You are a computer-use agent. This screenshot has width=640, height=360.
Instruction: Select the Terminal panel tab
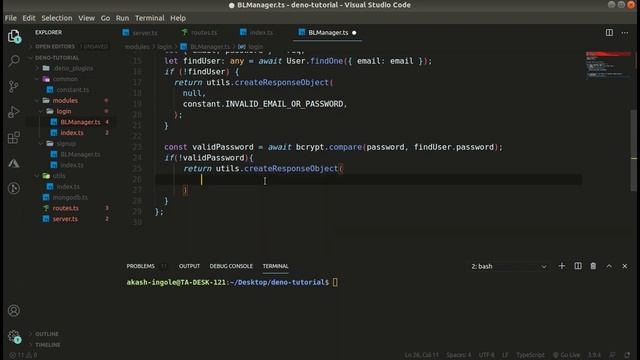(275, 266)
